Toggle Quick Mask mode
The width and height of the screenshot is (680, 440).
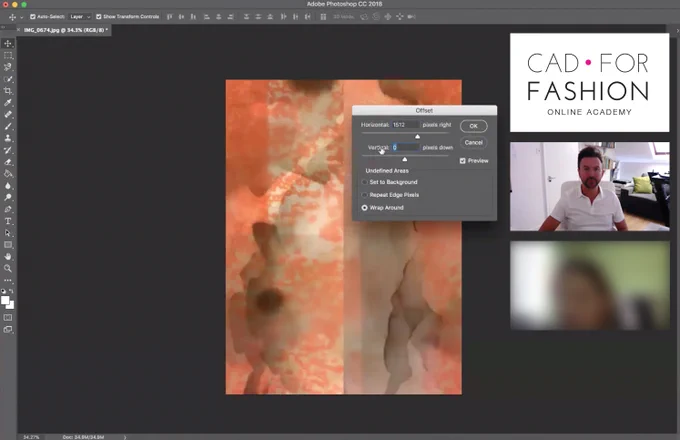(8, 318)
